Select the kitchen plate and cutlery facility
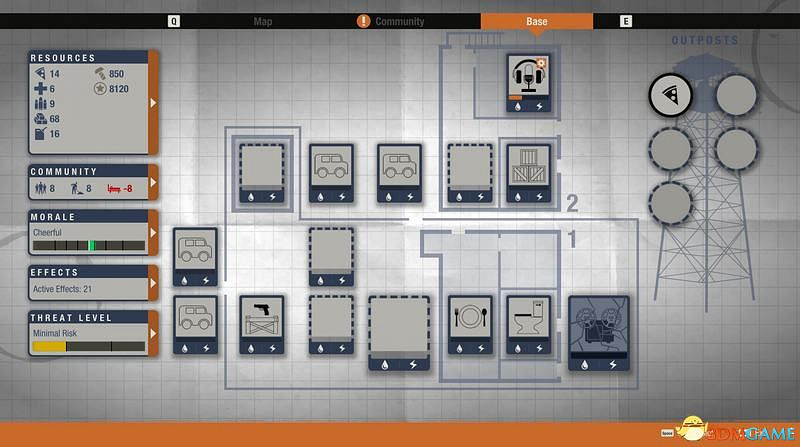 469,324
